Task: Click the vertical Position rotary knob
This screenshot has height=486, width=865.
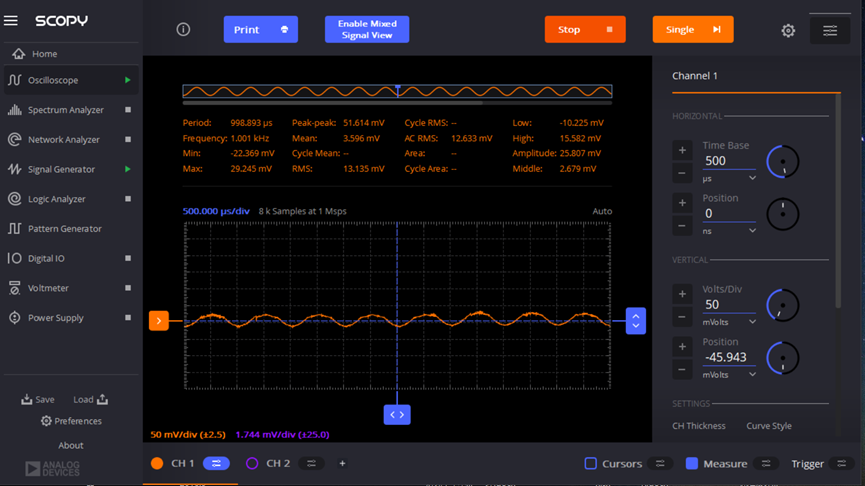Action: coord(782,357)
